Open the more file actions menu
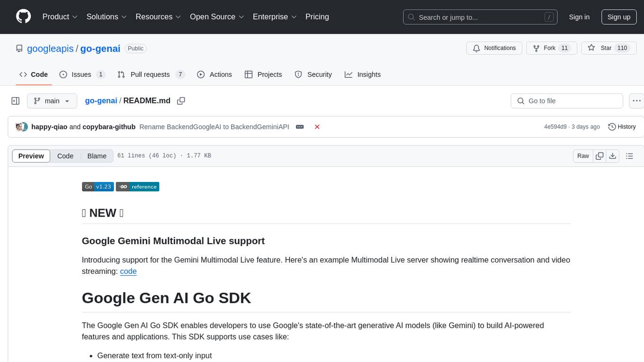 point(636,101)
